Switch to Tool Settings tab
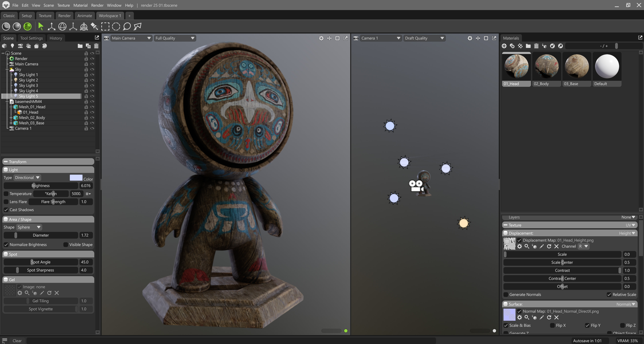The width and height of the screenshot is (644, 344). (32, 38)
